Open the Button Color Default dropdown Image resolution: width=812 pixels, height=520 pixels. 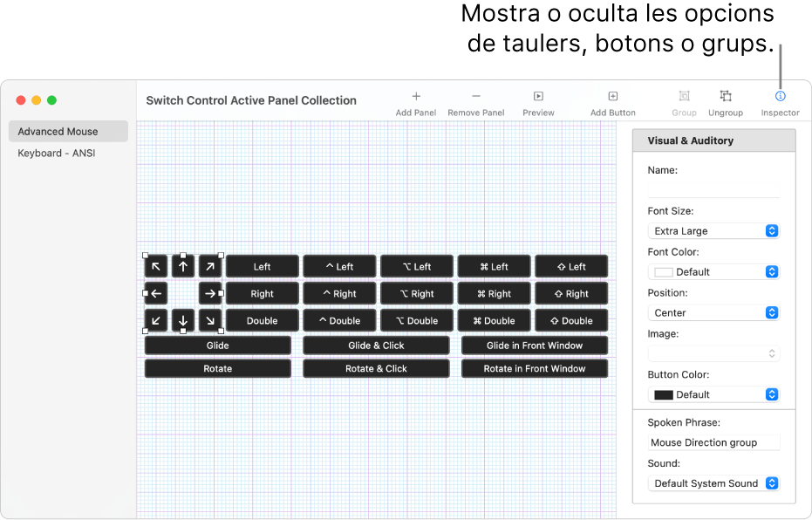click(713, 394)
